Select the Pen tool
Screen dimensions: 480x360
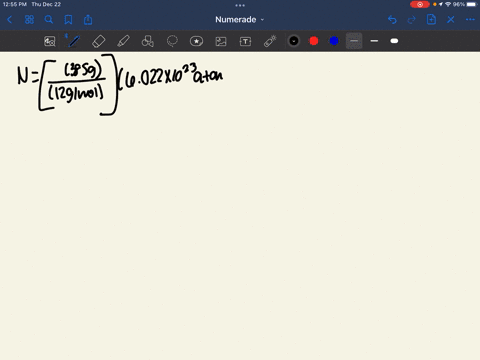point(74,41)
